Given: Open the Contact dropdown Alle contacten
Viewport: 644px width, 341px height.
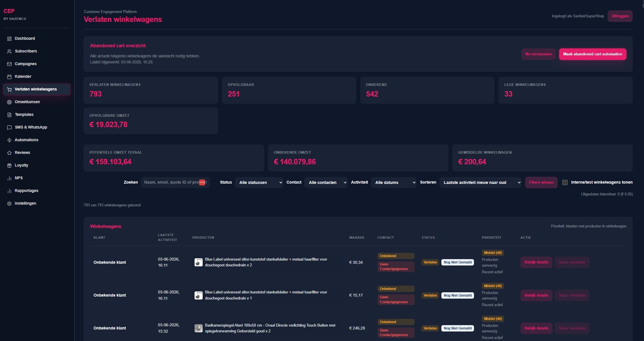Looking at the screenshot, I should pyautogui.click(x=326, y=182).
